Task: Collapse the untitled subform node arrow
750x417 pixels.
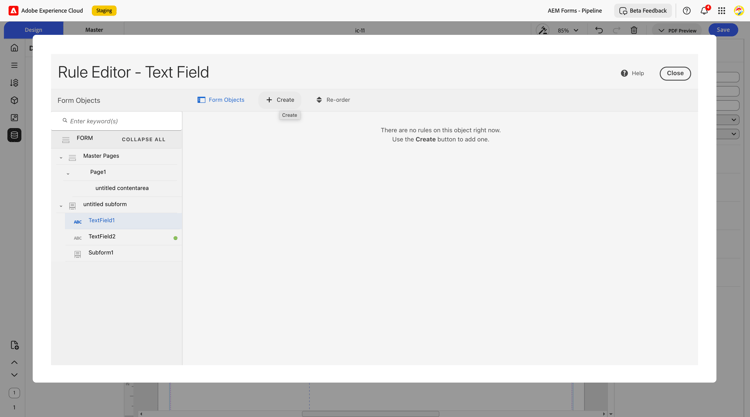Action: pyautogui.click(x=61, y=206)
